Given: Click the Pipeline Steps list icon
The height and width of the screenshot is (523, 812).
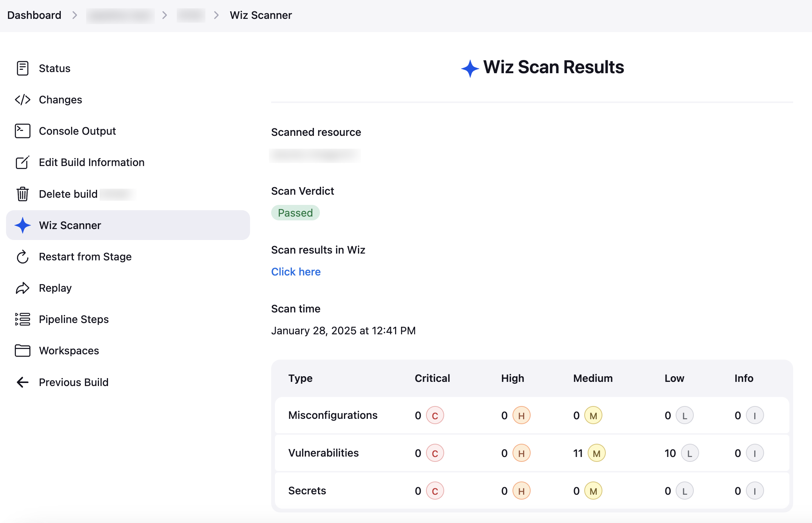Looking at the screenshot, I should 23,319.
